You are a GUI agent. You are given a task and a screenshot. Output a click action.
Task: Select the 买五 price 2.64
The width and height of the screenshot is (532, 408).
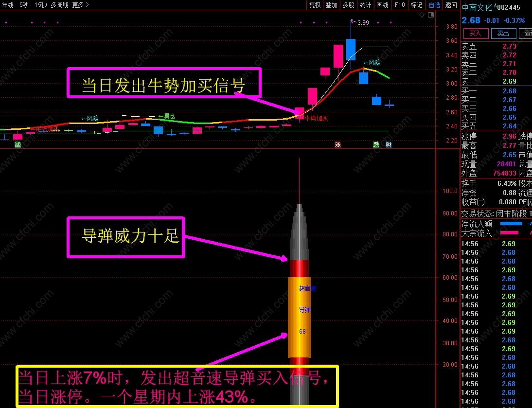click(509, 126)
